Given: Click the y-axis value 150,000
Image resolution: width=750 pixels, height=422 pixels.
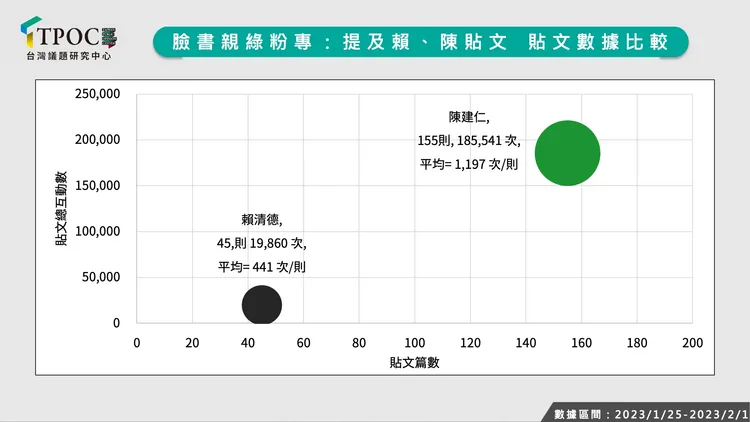Looking at the screenshot, I should (x=98, y=186).
